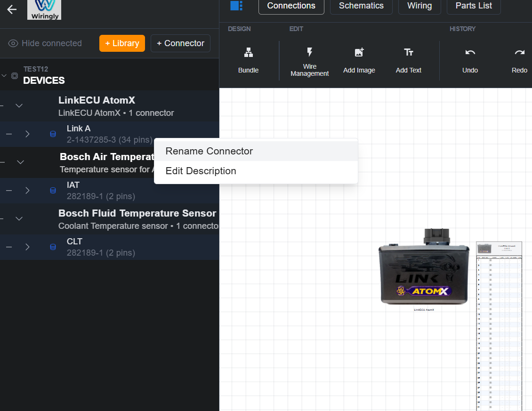Add a new connector with + Connector

(180, 43)
